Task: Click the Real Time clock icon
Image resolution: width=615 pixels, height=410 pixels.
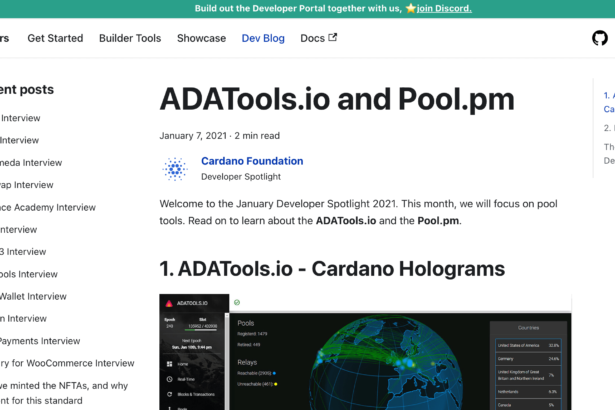Action: pyautogui.click(x=169, y=380)
